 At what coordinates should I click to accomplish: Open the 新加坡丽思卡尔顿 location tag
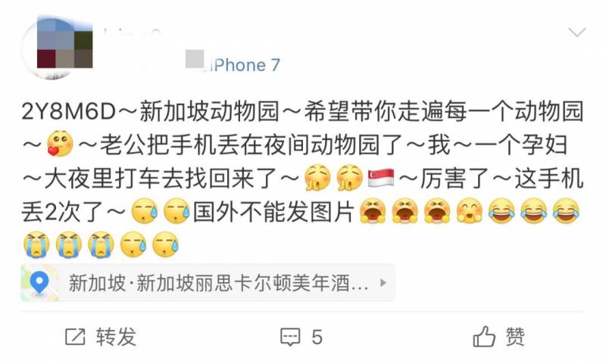[x=218, y=283]
